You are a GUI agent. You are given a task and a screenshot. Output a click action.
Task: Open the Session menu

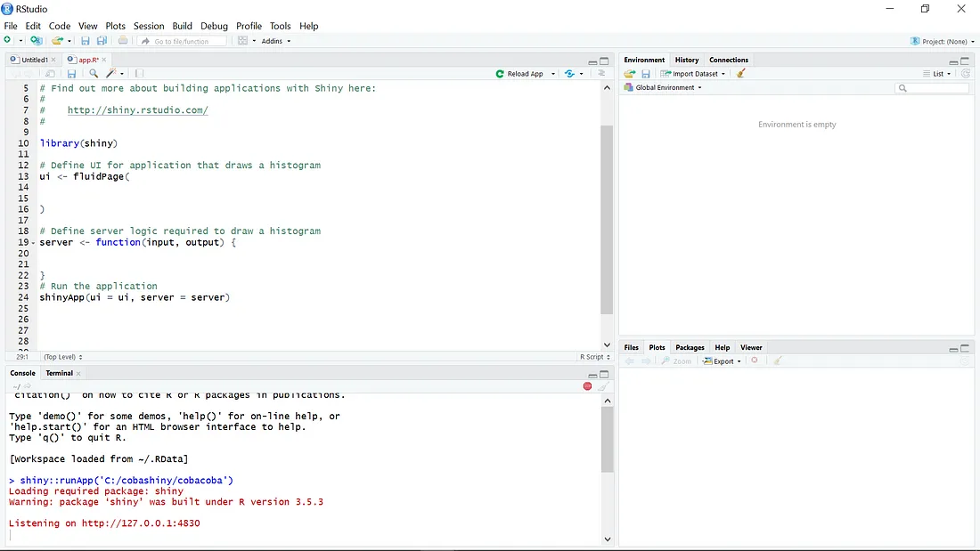point(149,26)
